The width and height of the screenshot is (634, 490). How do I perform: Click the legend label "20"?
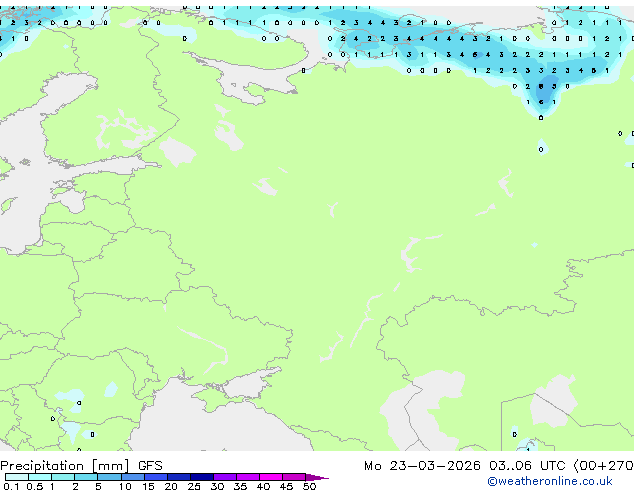(x=171, y=486)
